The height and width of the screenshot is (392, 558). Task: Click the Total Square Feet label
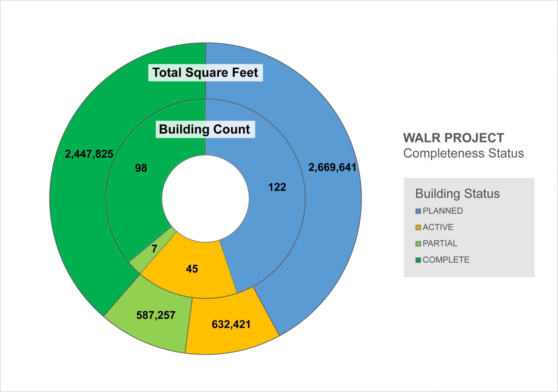point(205,73)
